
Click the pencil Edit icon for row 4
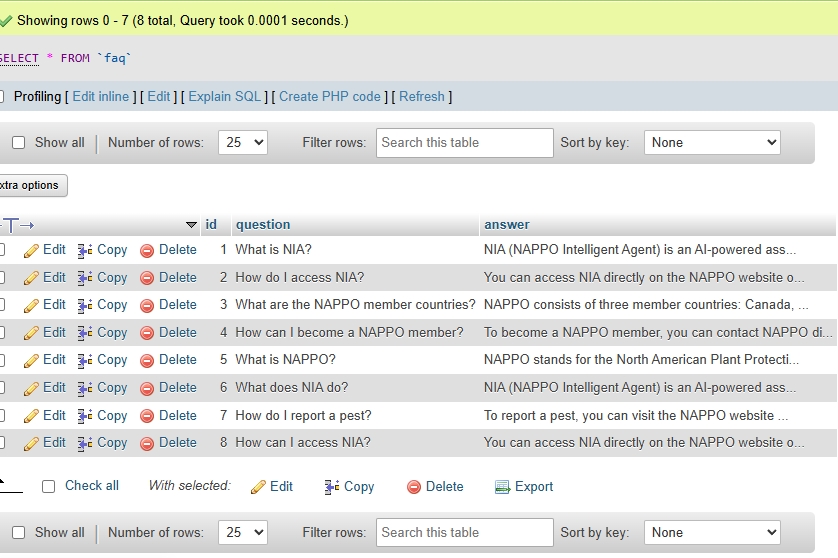pos(32,333)
